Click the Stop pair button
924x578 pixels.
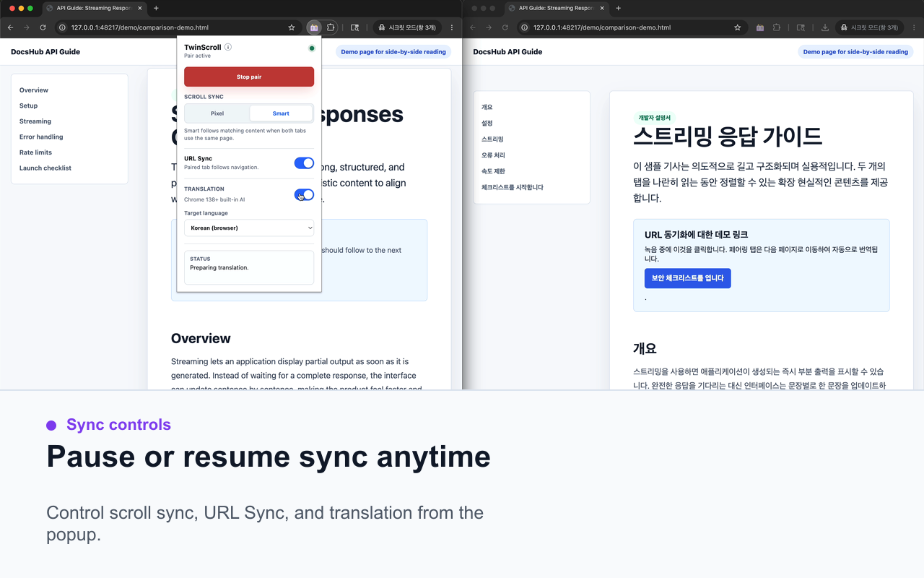249,77
